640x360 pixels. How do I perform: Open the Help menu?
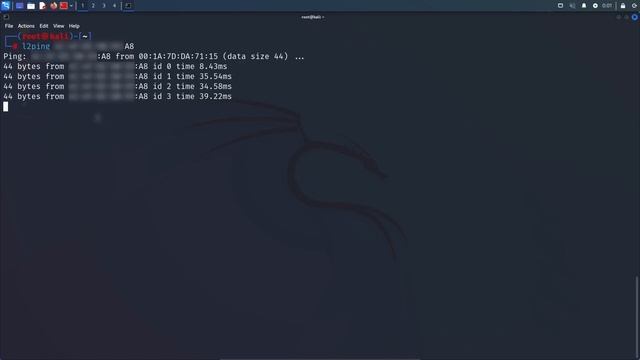pos(74,26)
